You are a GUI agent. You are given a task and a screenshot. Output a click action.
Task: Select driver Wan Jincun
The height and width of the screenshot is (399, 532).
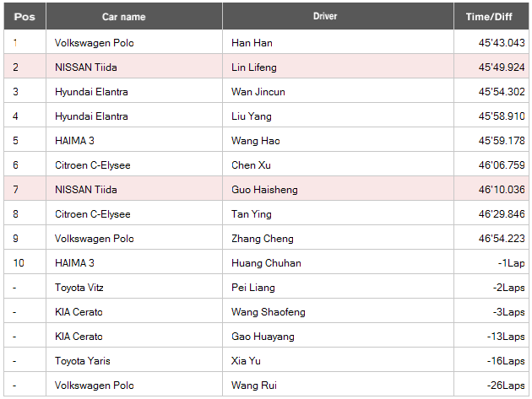click(258, 92)
